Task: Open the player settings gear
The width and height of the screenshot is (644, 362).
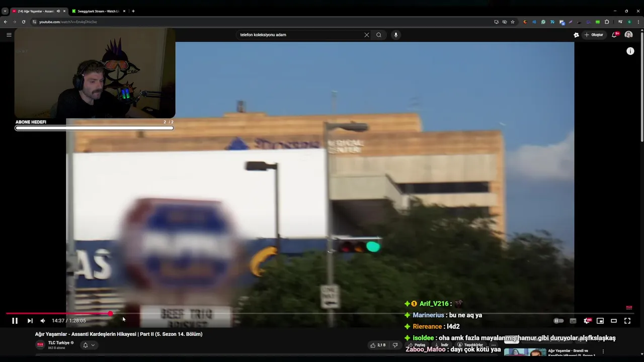Action: tap(587, 321)
